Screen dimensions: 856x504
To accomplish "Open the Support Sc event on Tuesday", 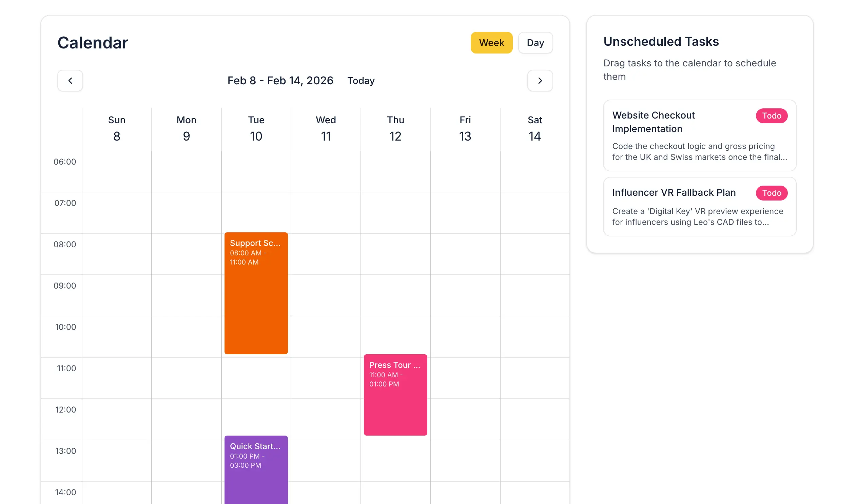I will click(256, 292).
